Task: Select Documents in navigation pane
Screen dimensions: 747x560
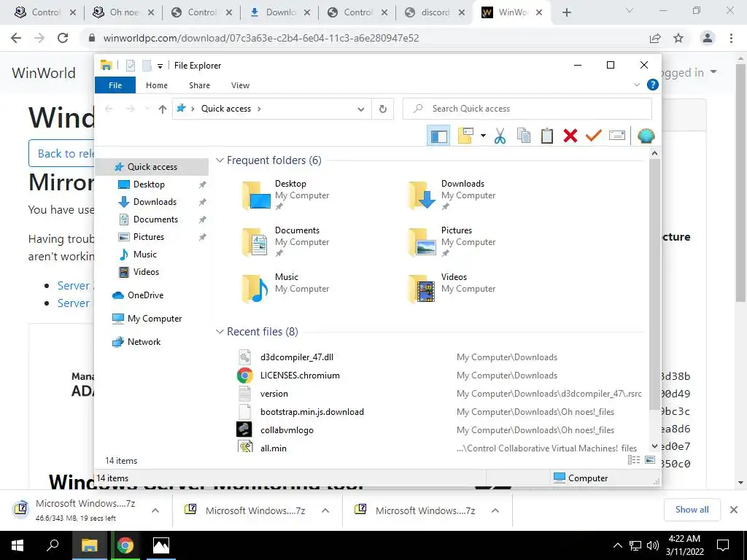Action: pyautogui.click(x=155, y=219)
